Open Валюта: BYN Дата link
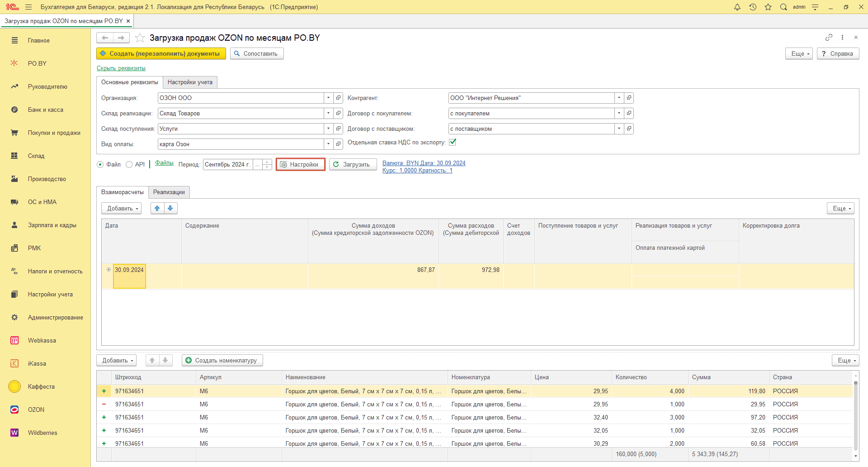Viewport: 868px width, 467px height. tap(424, 163)
